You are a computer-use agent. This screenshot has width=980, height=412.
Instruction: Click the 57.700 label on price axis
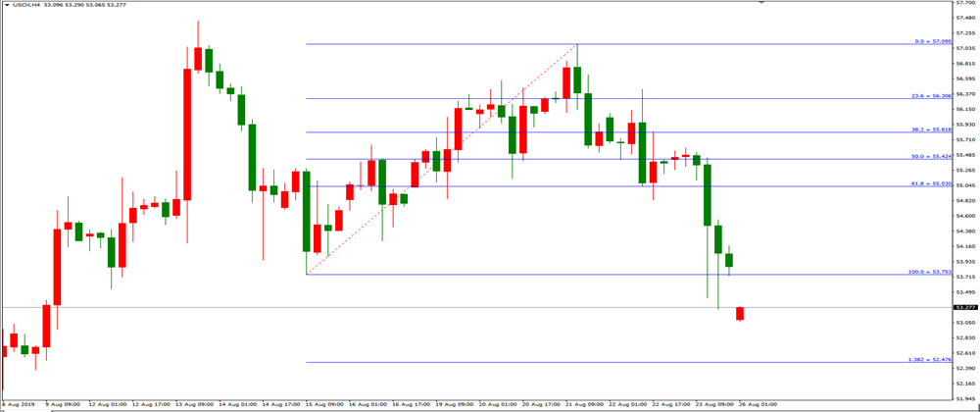pyautogui.click(x=965, y=4)
